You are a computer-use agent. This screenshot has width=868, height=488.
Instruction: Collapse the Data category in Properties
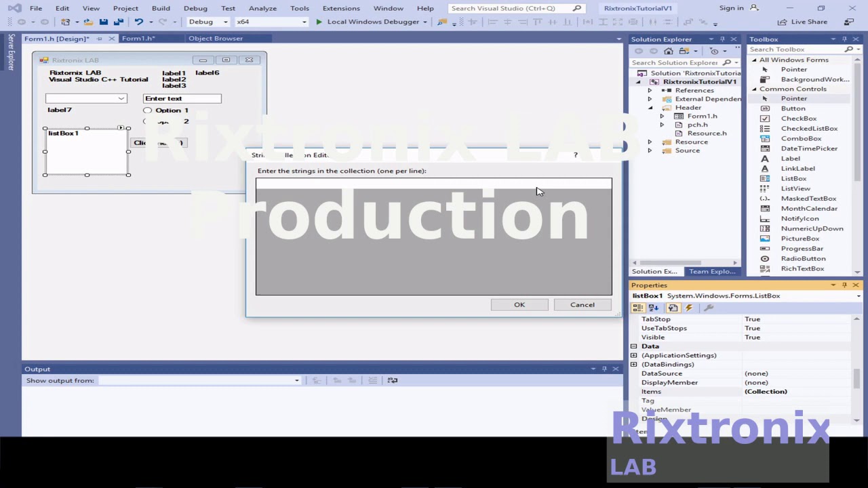point(634,346)
